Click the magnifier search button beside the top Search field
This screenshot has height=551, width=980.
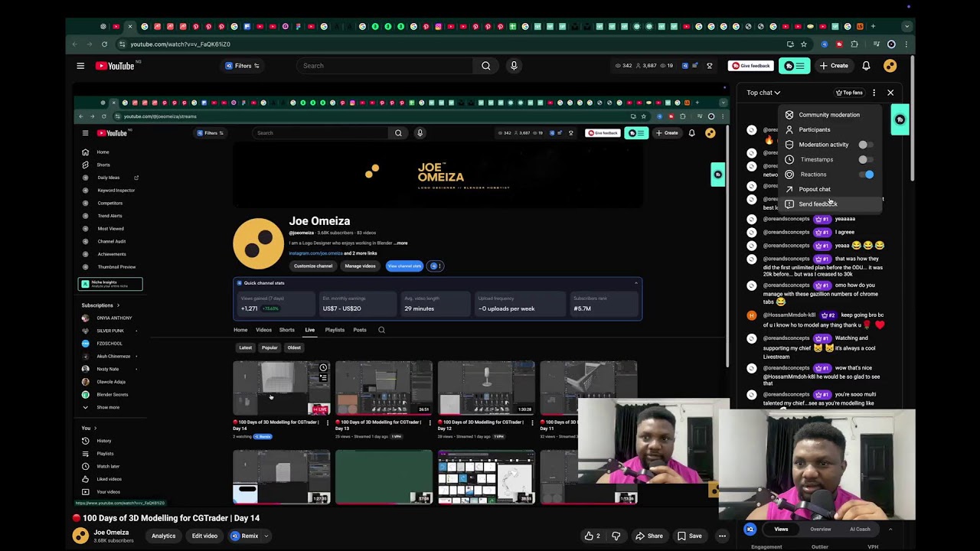point(485,66)
